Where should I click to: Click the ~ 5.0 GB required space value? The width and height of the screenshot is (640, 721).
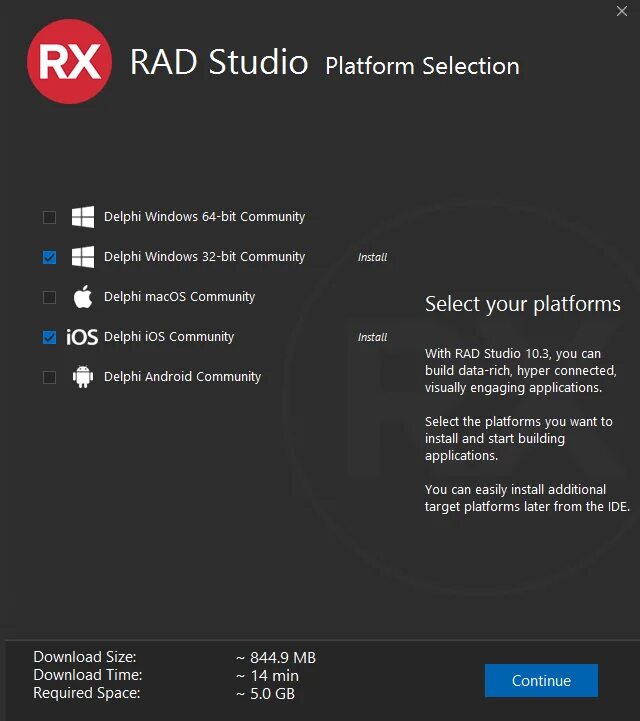(x=265, y=693)
